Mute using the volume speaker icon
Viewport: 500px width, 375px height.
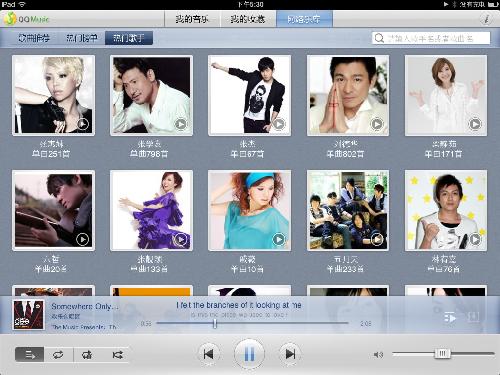point(378,355)
